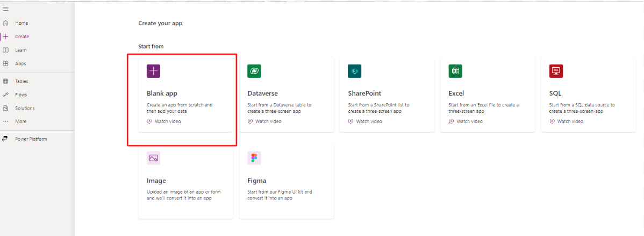The height and width of the screenshot is (236, 644).
Task: Open Flows in the sidebar
Action: [21, 95]
